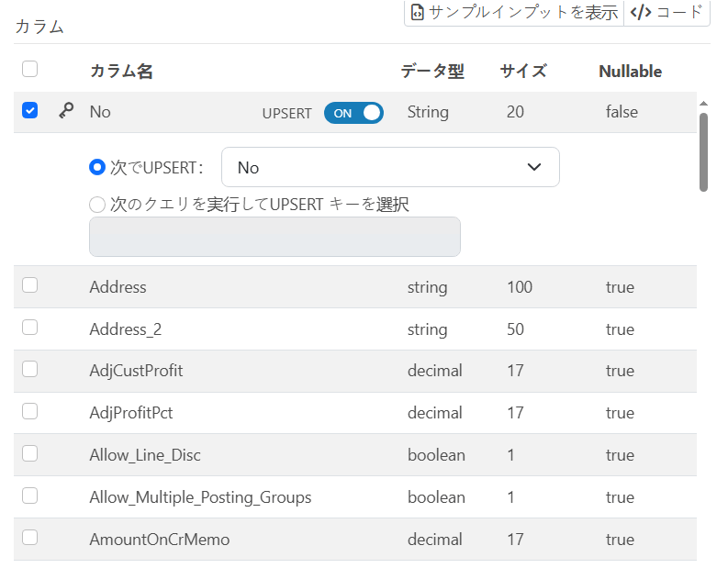Image resolution: width=728 pixels, height=568 pixels.
Task: Uncheck the No column checkbox
Action: coord(29,111)
